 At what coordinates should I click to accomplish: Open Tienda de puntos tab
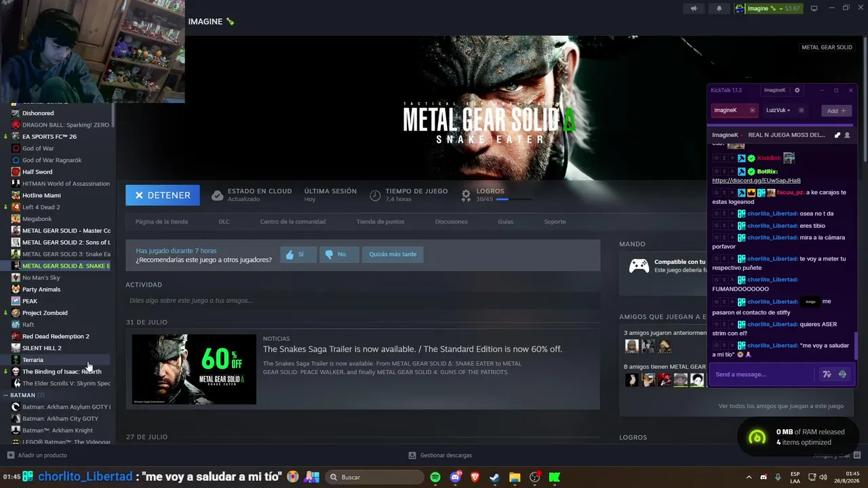tap(380, 222)
